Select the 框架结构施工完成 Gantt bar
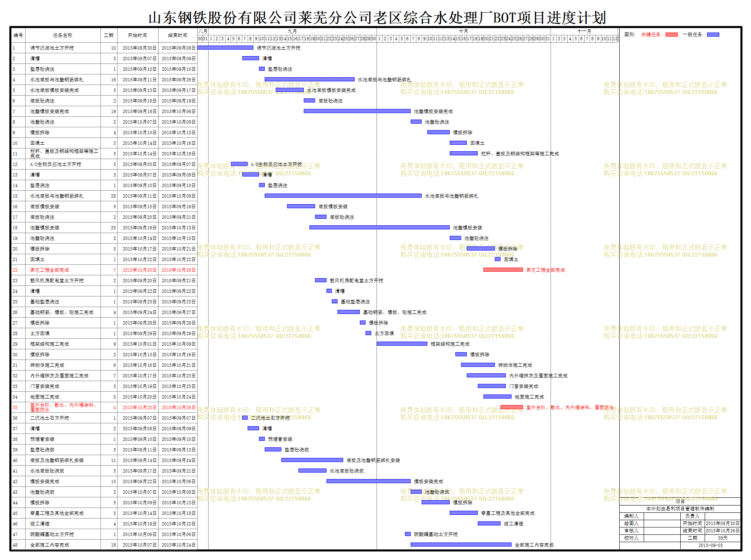This screenshot has height=560, width=751. 402,344
